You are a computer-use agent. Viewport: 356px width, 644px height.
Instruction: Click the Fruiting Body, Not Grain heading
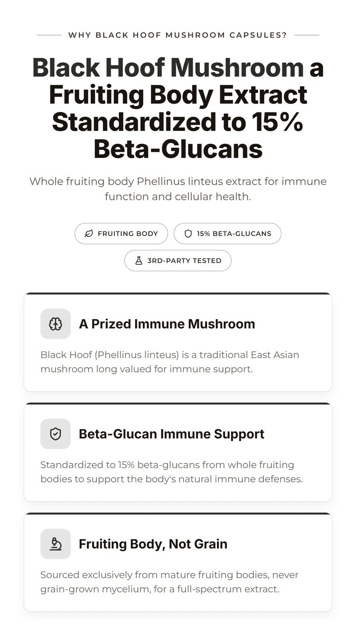pyautogui.click(x=153, y=544)
